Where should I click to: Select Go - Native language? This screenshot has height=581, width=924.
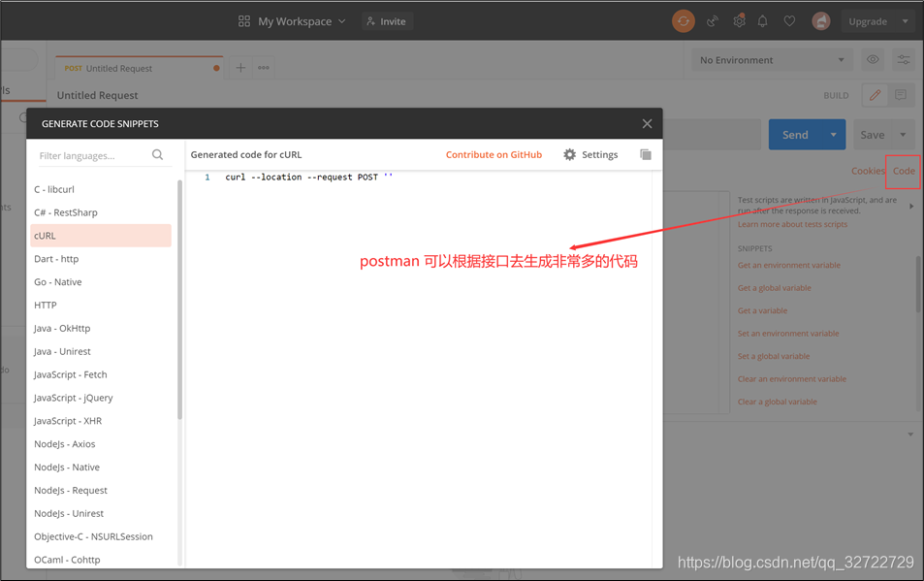pos(101,281)
